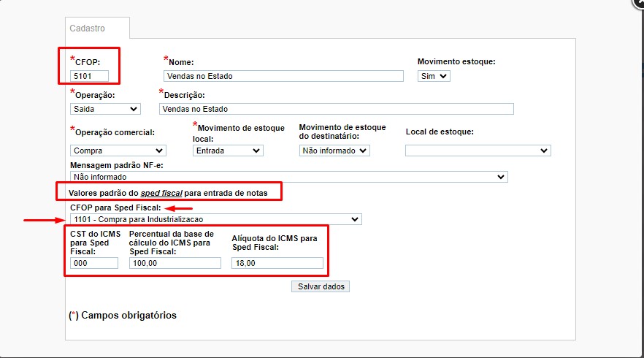Click the Alíquota do ICMS field showing 18,00
The height and width of the screenshot is (358, 644).
pyautogui.click(x=277, y=263)
